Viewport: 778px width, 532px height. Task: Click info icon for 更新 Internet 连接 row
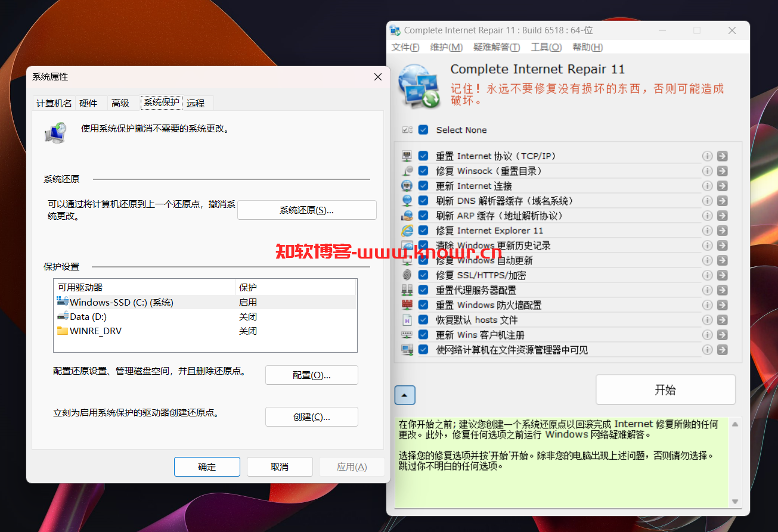click(x=708, y=186)
